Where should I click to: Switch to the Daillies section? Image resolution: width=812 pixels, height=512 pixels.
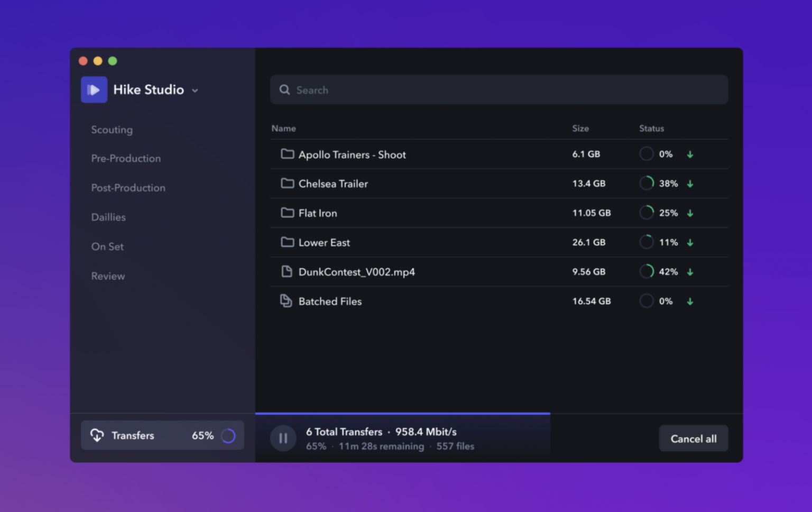(108, 217)
